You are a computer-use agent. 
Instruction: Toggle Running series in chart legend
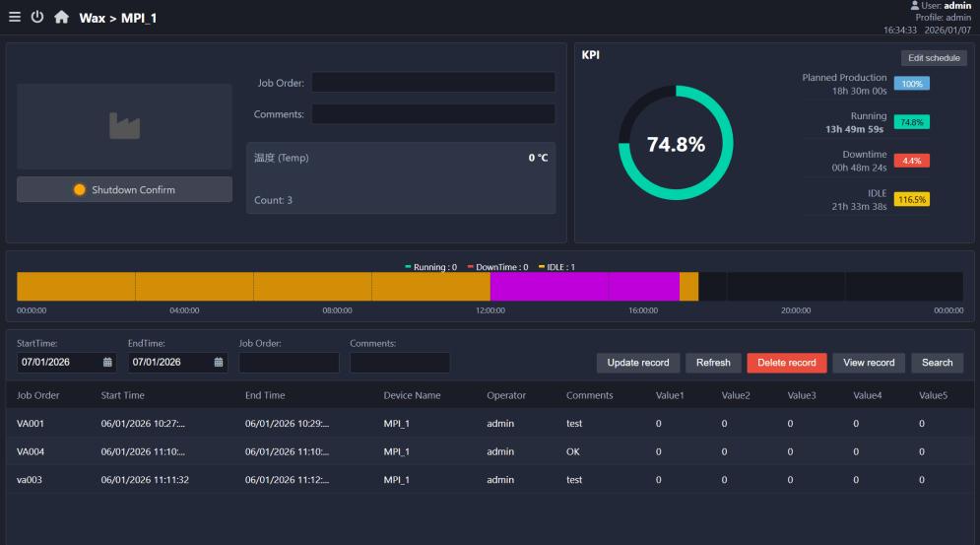coord(430,267)
